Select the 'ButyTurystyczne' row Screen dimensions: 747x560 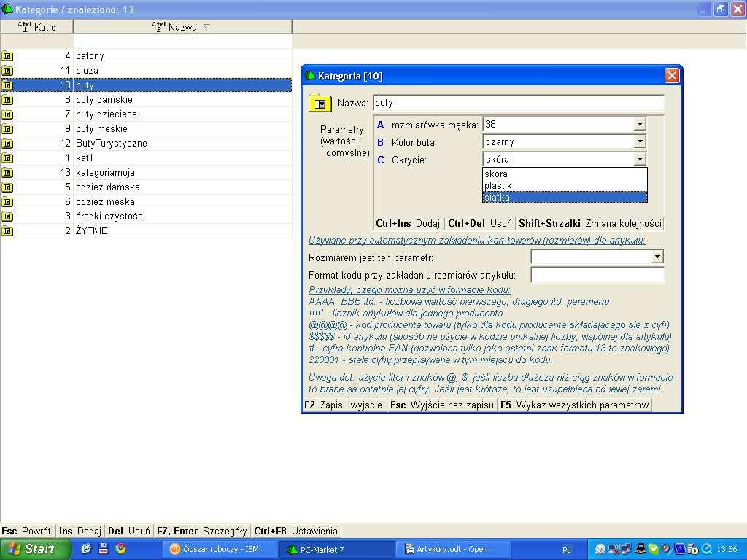pos(146,144)
